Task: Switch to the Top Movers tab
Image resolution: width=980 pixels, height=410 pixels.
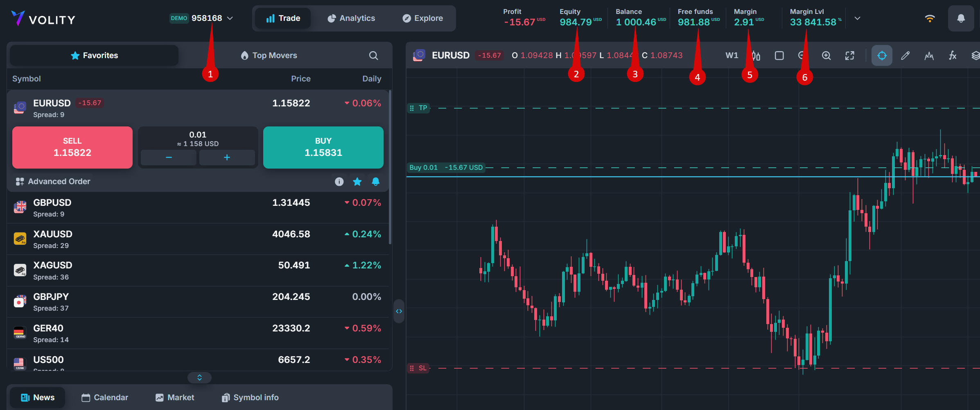Action: 269,56
